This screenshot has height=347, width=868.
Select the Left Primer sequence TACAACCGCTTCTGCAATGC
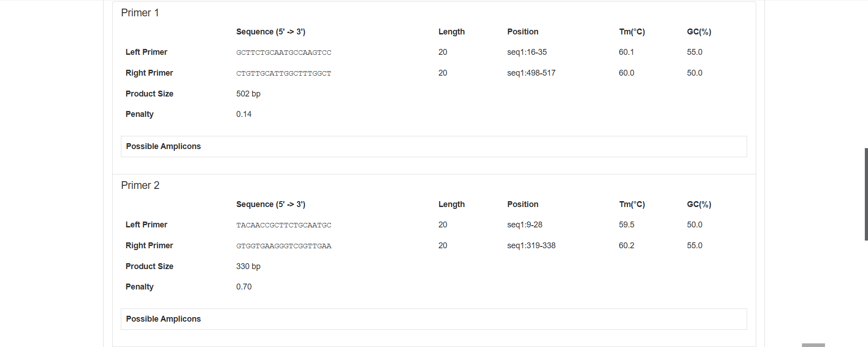[283, 225]
